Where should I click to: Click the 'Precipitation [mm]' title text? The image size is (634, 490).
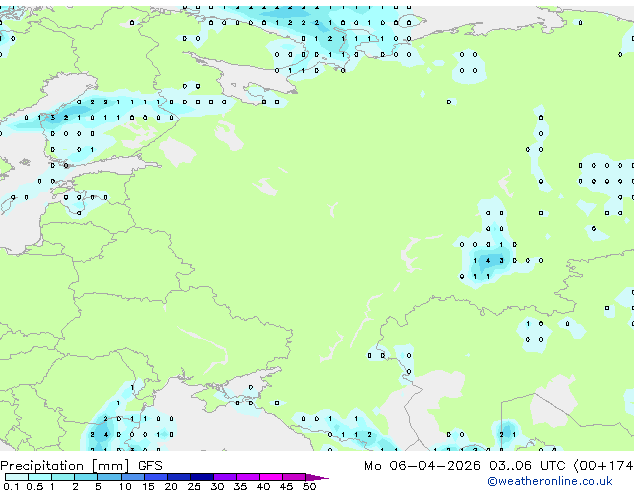coord(65,466)
